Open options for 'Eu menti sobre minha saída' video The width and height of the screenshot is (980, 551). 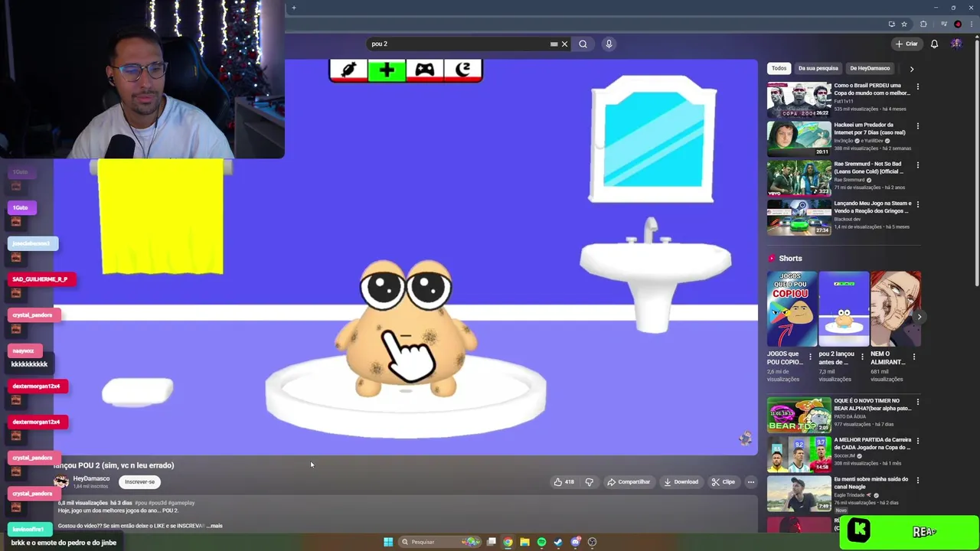918,480
